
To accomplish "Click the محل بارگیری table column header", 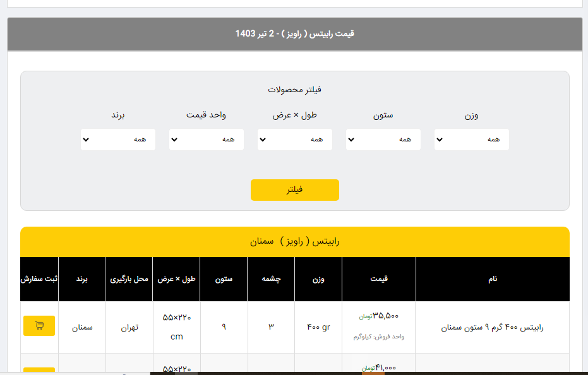I will coord(129,279).
